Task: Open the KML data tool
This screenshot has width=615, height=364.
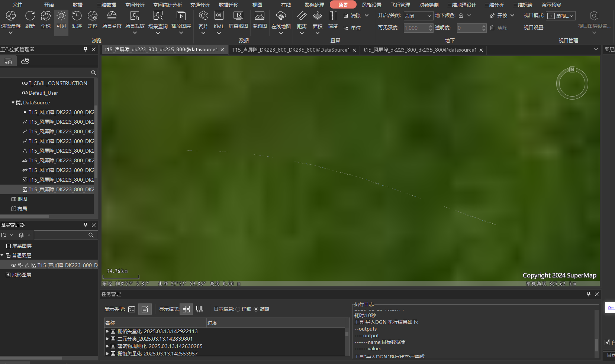Action: pyautogui.click(x=219, y=19)
